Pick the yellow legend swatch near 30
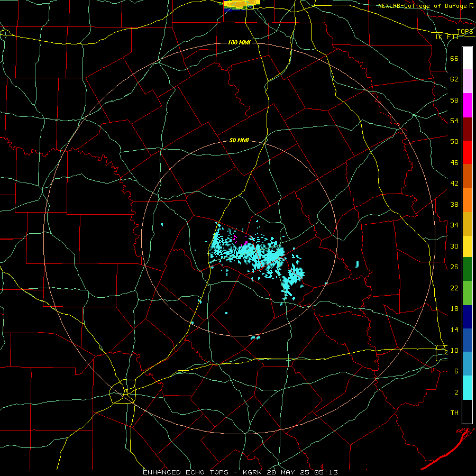The image size is (476, 476). point(467,246)
